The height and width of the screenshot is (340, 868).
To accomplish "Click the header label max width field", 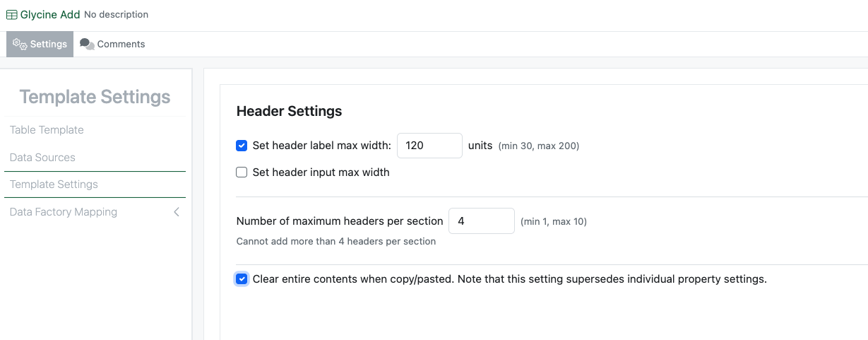I will 429,146.
